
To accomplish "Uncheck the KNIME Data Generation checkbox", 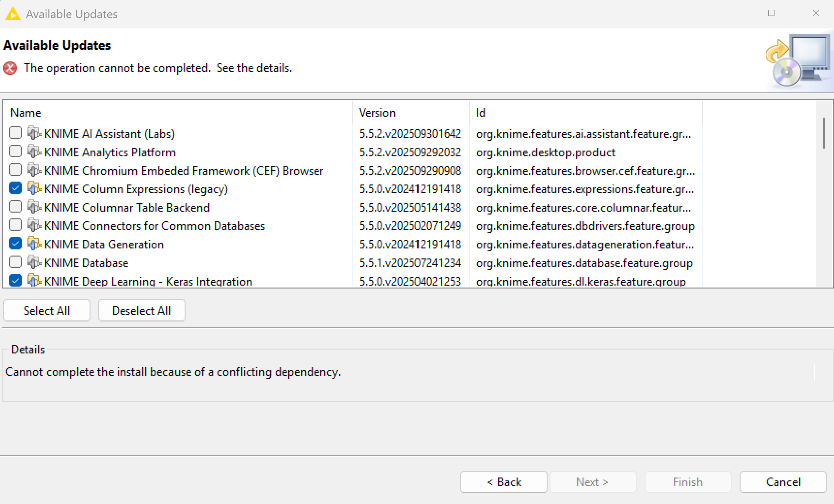I will pyautogui.click(x=15, y=244).
